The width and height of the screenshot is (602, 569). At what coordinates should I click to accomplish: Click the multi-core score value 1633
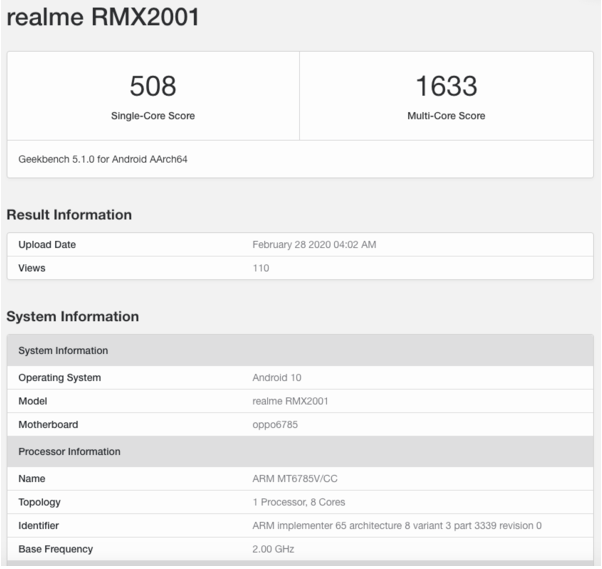[446, 86]
